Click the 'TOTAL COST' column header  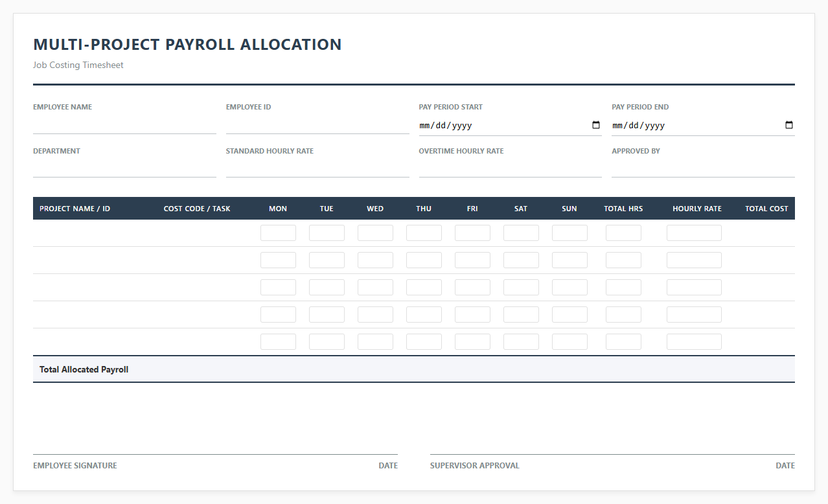[x=766, y=209]
